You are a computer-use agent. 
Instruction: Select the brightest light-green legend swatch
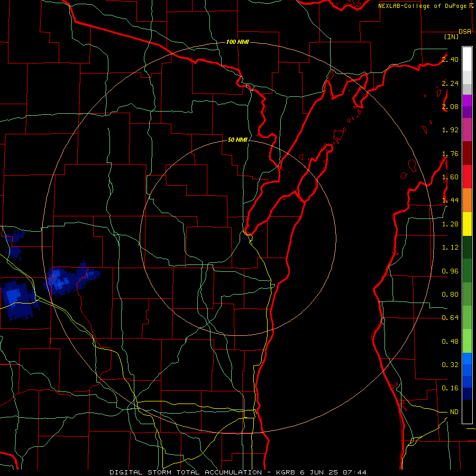tap(467, 341)
